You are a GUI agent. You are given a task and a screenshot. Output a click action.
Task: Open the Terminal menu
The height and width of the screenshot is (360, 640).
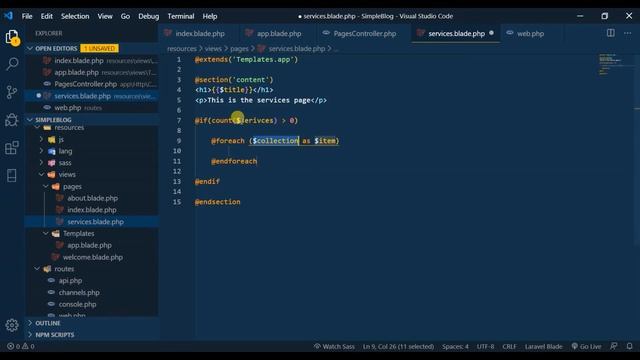click(x=181, y=16)
